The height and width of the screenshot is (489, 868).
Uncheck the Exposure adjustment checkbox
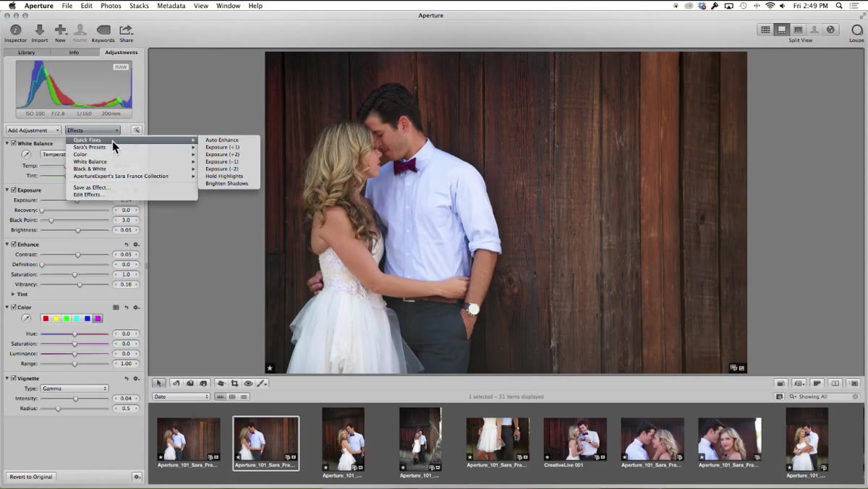pos(14,190)
